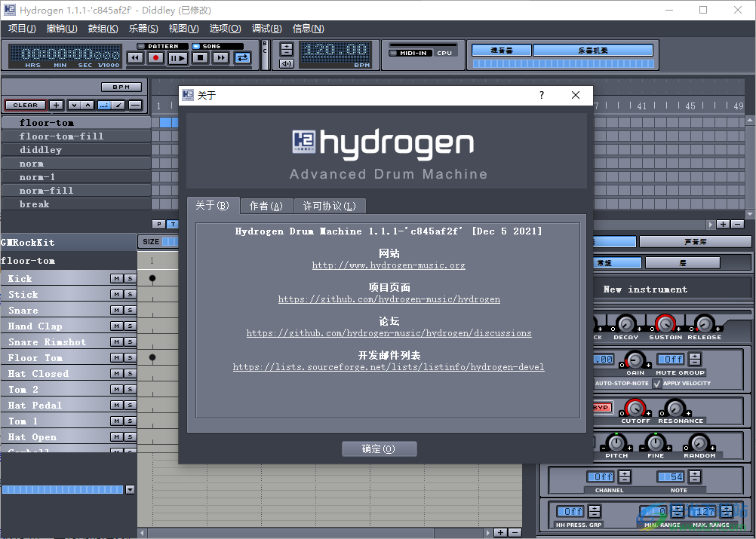The height and width of the screenshot is (539, 756).
Task: Click the pattern editor scroll-left arrow
Action: coord(143,533)
